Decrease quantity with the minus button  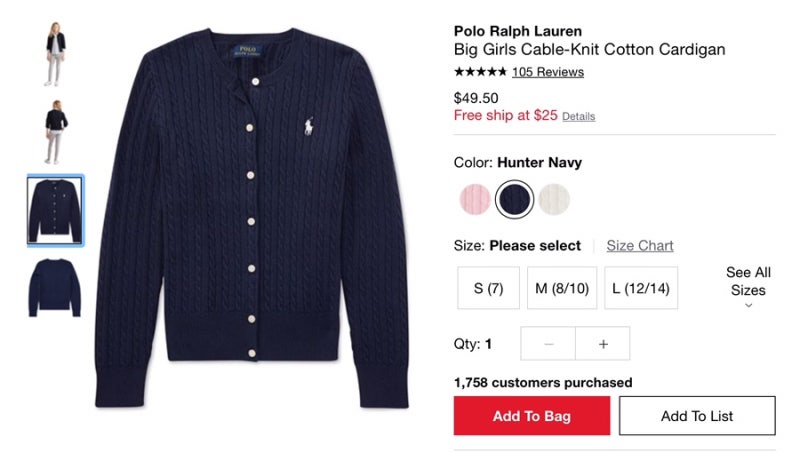click(x=548, y=344)
